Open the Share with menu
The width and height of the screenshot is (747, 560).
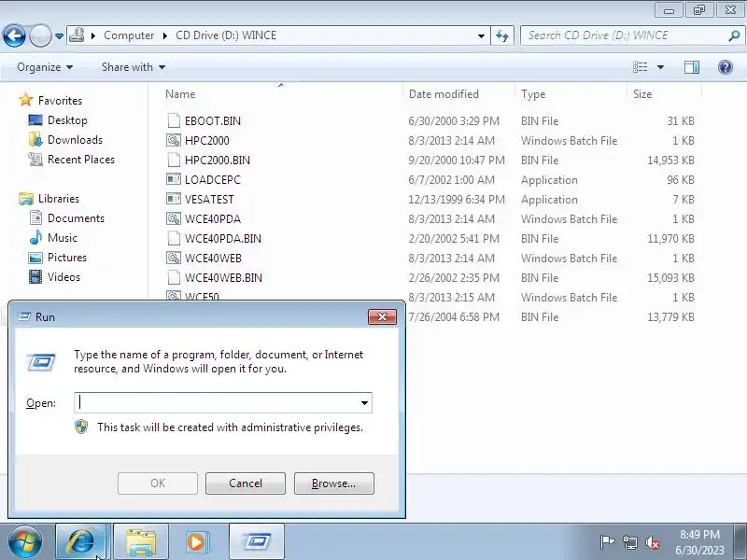[x=134, y=67]
